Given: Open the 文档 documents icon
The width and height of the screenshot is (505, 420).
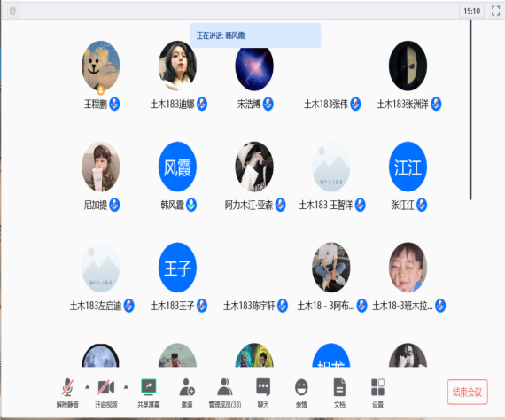Looking at the screenshot, I should (x=339, y=393).
